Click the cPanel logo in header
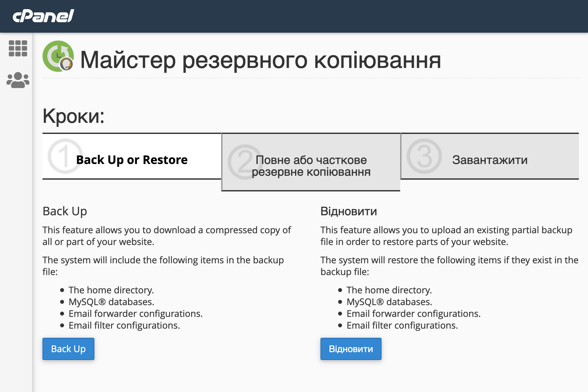Image resolution: width=588 pixels, height=392 pixels. pos(43,16)
